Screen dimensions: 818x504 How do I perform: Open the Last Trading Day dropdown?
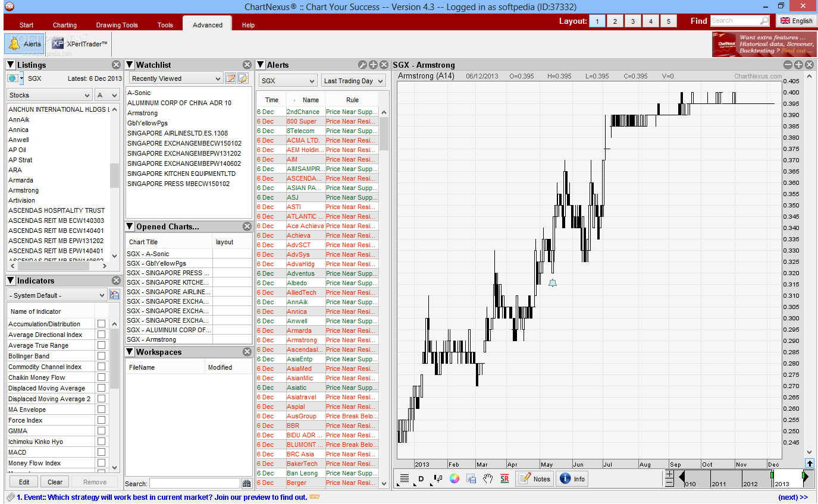click(353, 81)
